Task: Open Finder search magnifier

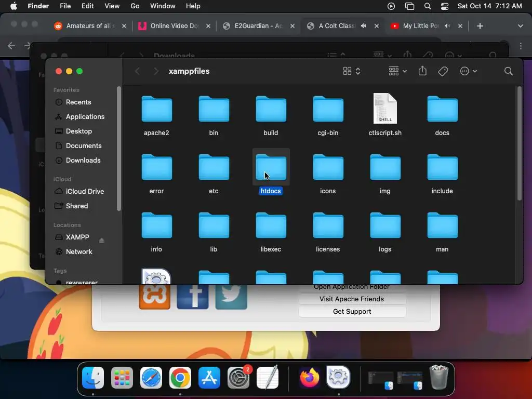Action: tap(508, 71)
